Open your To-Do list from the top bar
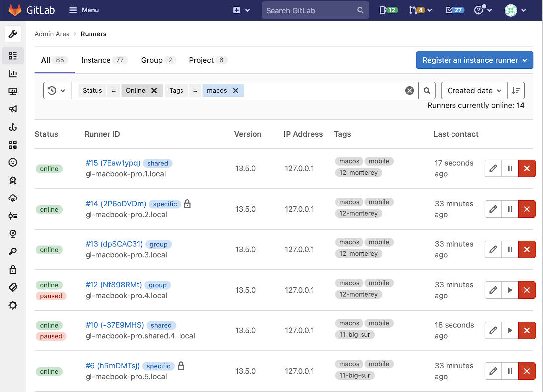Screen dimensions: 543x392 pos(454,10)
